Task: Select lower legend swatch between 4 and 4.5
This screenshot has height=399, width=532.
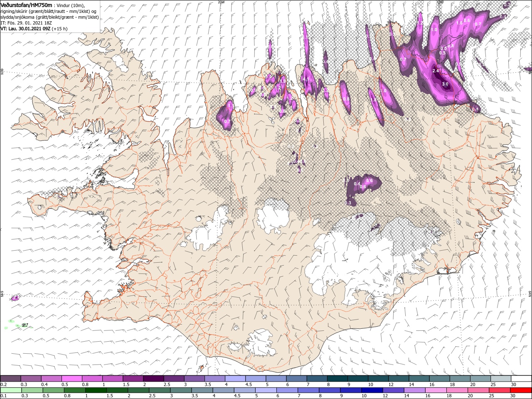Action: [x=224, y=390]
